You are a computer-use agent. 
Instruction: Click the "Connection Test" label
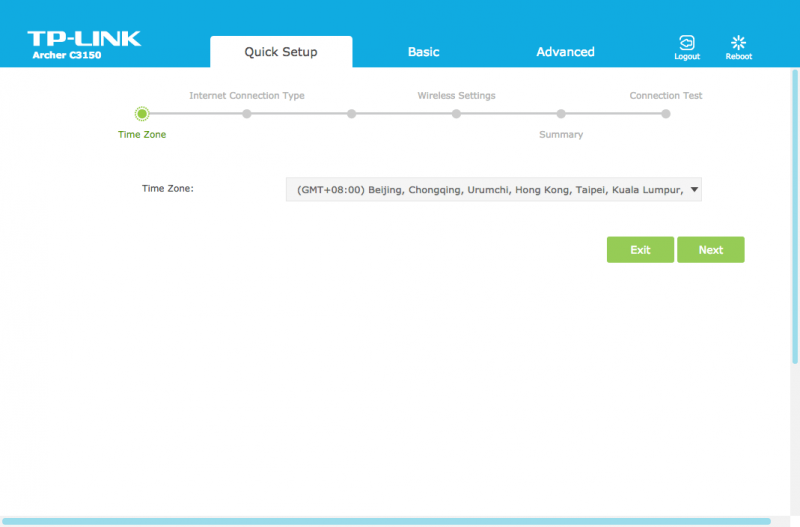point(666,95)
